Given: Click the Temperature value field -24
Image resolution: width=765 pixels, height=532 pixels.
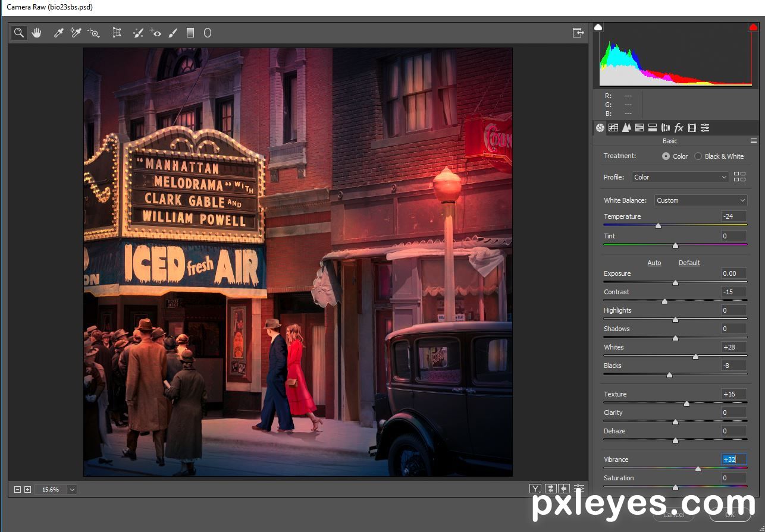Looking at the screenshot, I should [733, 216].
